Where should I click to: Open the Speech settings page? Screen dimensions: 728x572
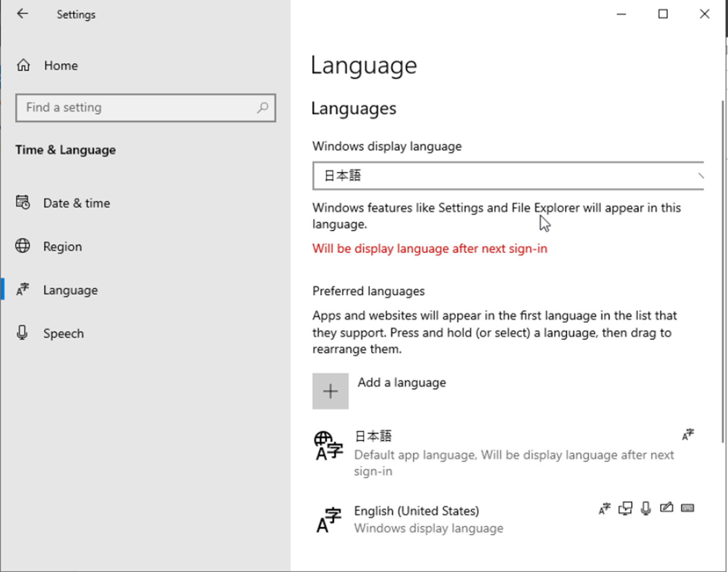[x=63, y=334]
